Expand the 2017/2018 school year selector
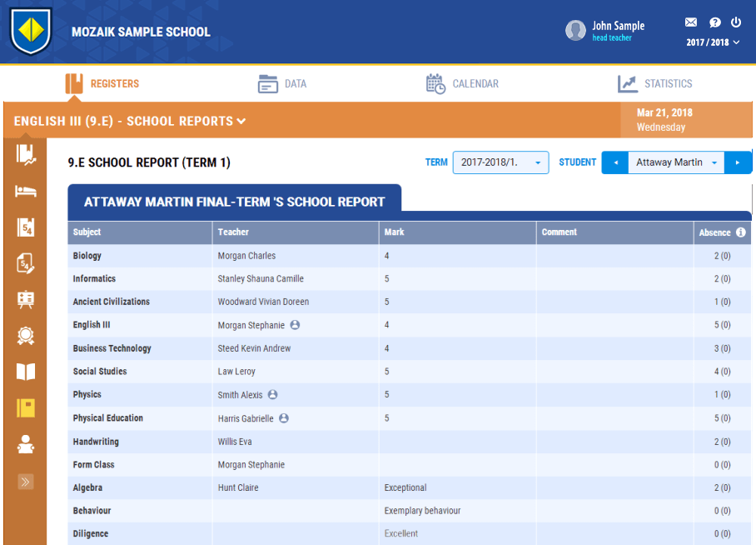This screenshot has width=756, height=545. point(713,42)
